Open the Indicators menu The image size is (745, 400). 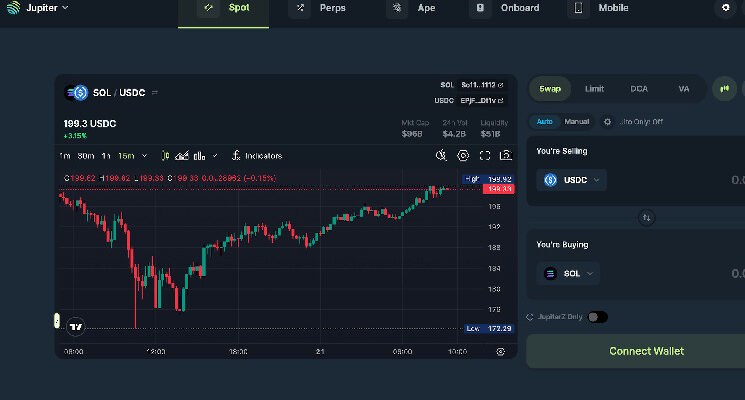257,156
